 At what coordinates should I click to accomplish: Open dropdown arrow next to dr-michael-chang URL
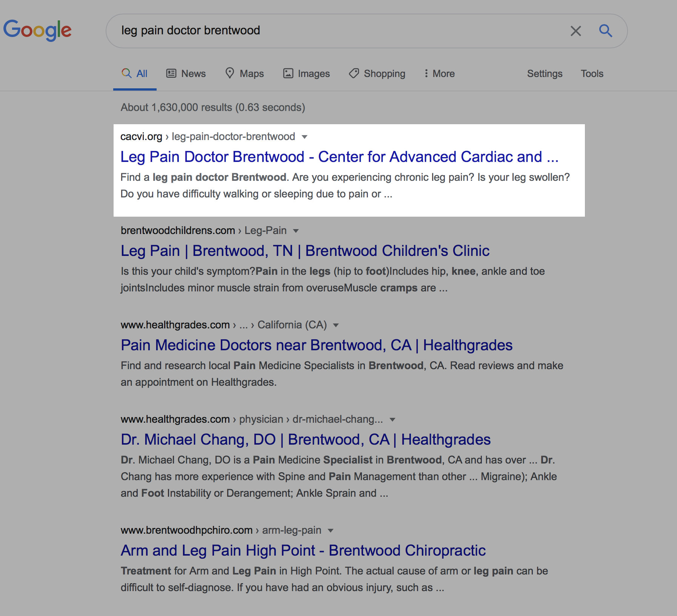click(x=392, y=420)
